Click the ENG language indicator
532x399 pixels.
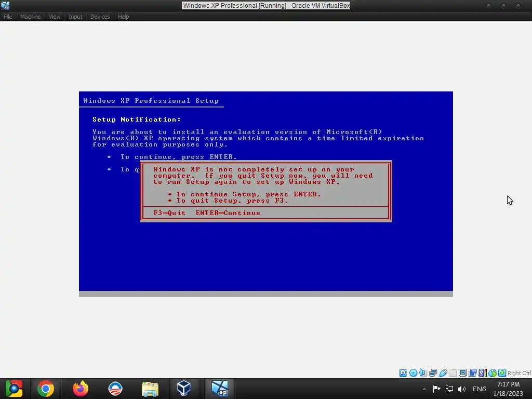480,389
